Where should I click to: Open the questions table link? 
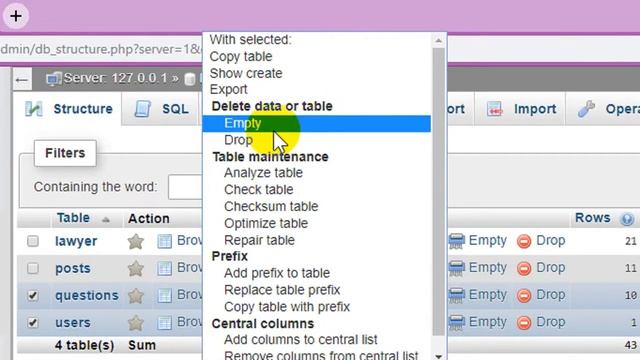[87, 296]
